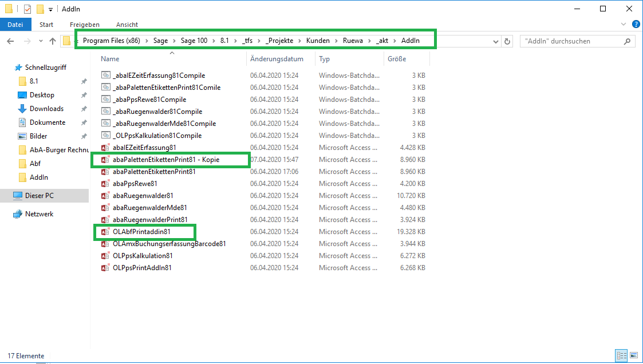Open the Dieser PC node

[39, 196]
